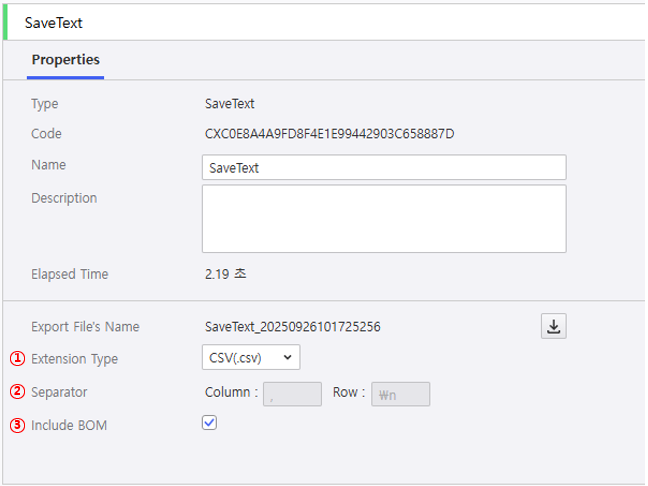Open the Extension Type CSV dropdown
648x486 pixels.
pos(250,357)
